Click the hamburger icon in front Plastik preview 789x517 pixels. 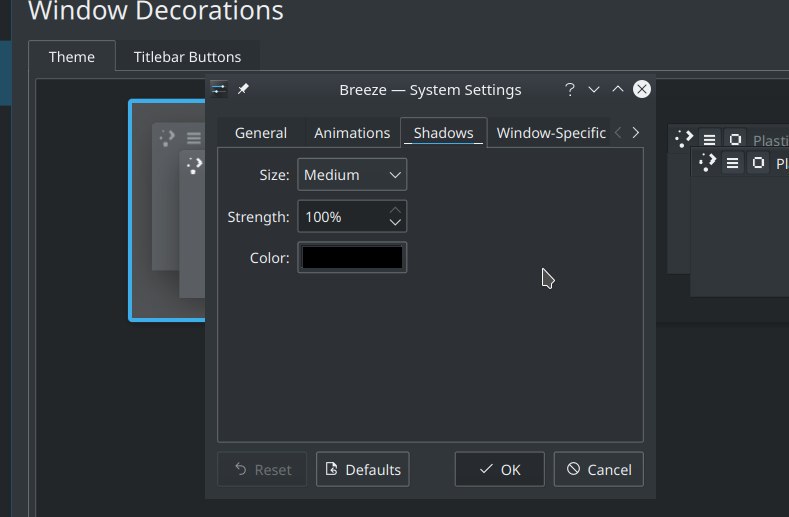click(733, 163)
